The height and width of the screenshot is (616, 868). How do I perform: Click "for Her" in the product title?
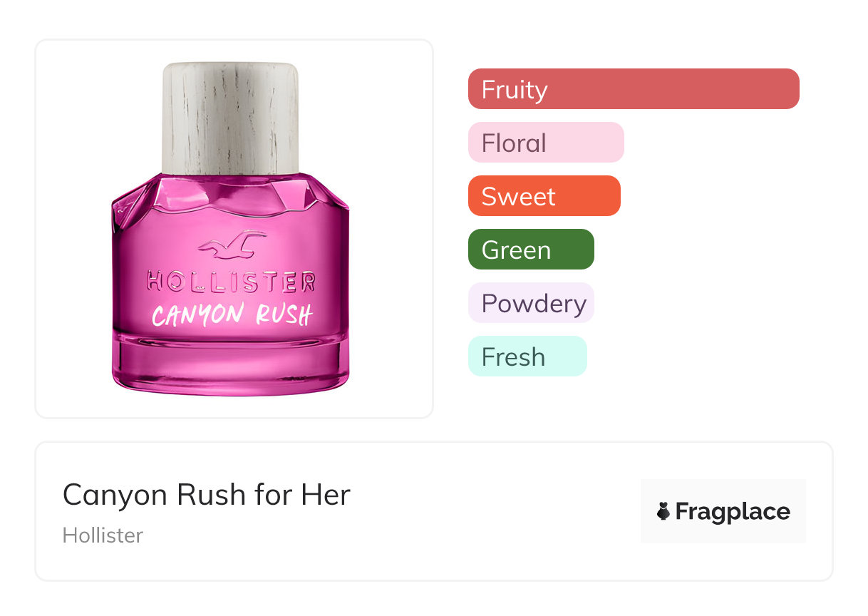click(x=312, y=495)
